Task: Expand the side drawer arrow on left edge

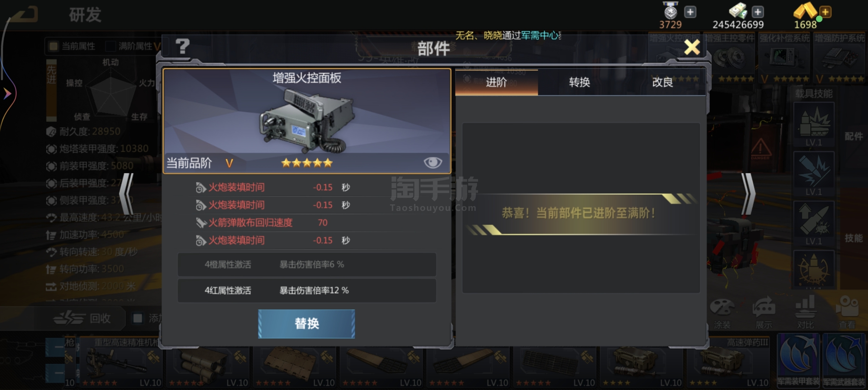Action: point(7,94)
